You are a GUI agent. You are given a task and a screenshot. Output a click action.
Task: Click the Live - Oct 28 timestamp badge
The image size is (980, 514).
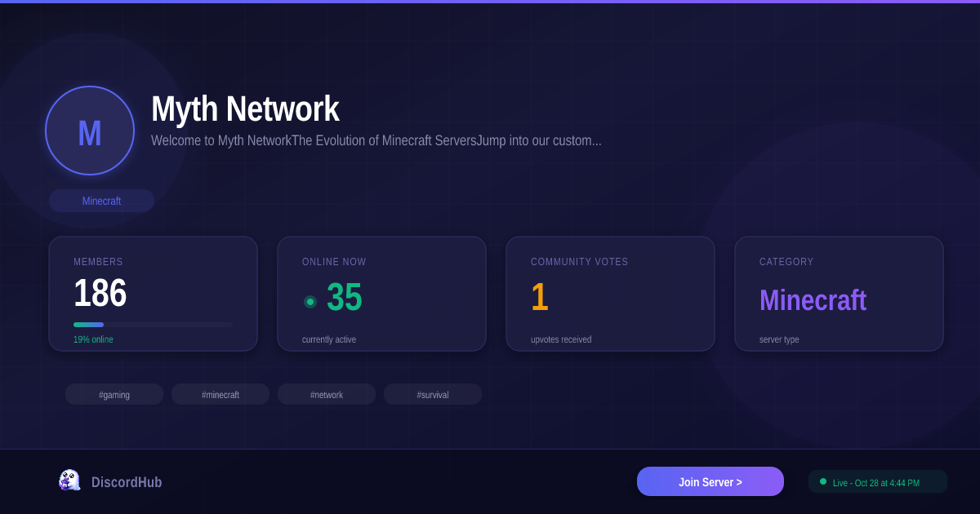click(x=878, y=481)
